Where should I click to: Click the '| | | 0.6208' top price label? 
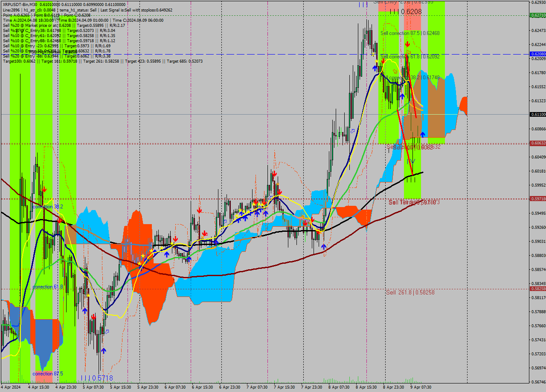point(406,12)
